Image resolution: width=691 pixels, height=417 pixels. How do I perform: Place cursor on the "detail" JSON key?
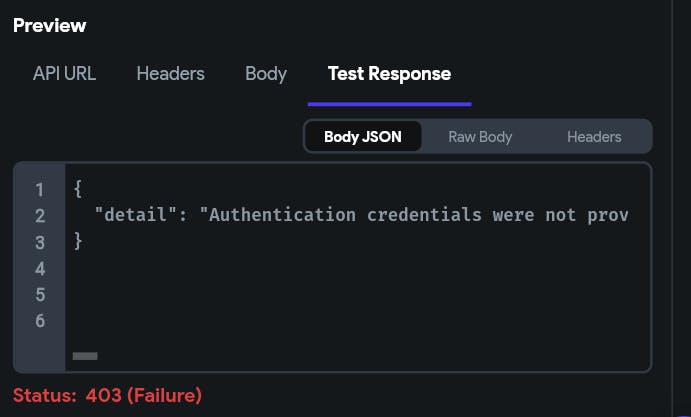click(x=134, y=215)
